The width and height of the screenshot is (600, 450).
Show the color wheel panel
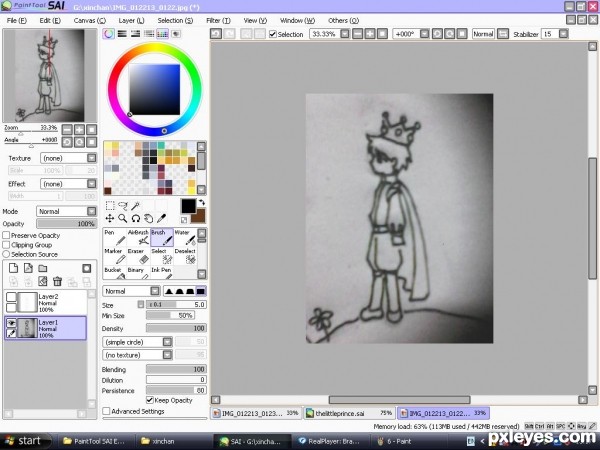point(109,34)
